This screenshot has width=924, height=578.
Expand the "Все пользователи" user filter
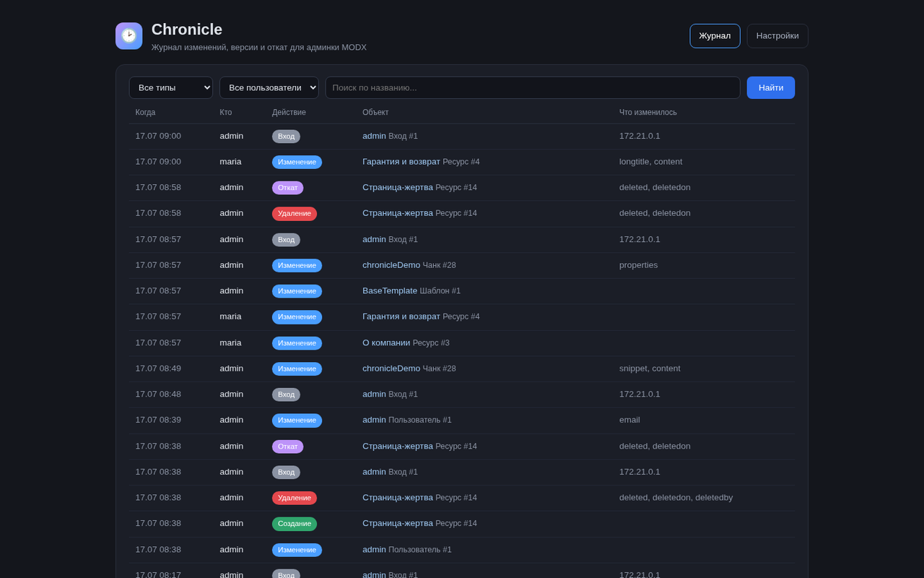point(269,87)
